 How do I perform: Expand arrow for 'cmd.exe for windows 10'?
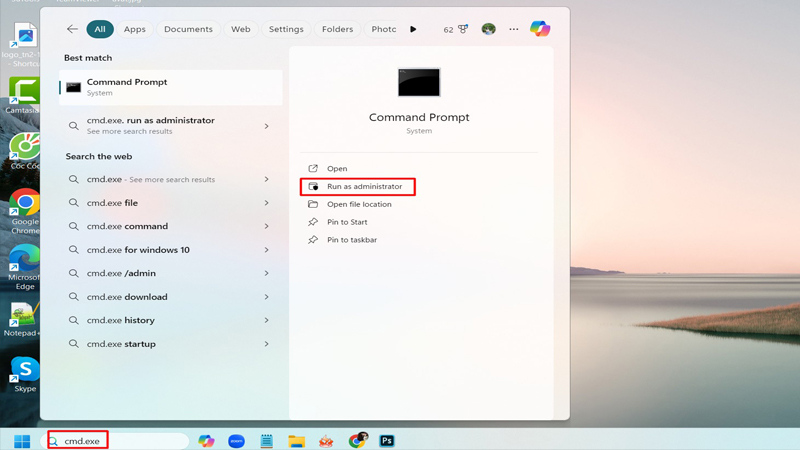[x=266, y=249]
